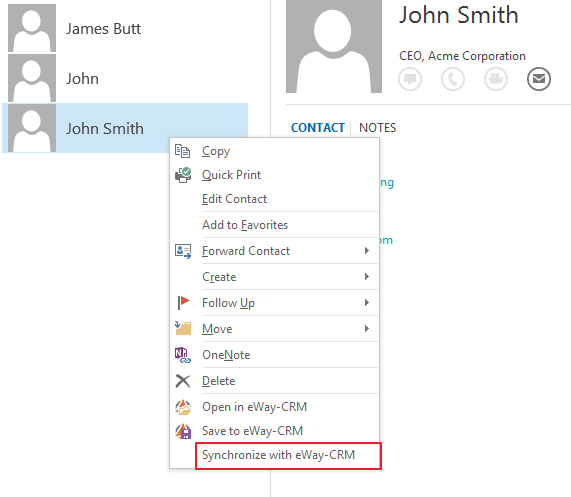This screenshot has width=571, height=497.
Task: Switch to the NOTES tab
Action: pyautogui.click(x=377, y=128)
